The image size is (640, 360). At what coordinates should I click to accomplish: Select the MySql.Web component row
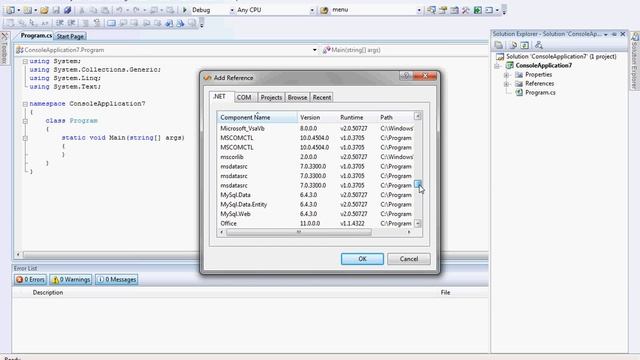[x=316, y=214]
